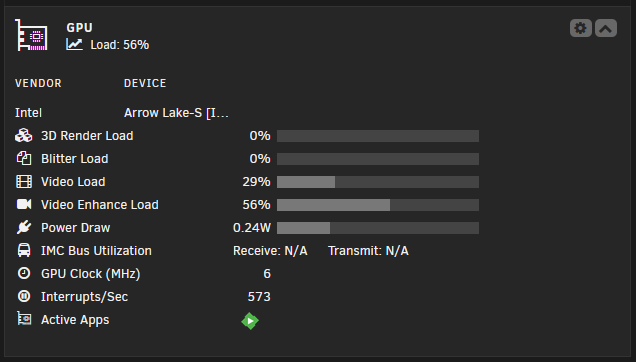The image size is (636, 362).
Task: Click the Power Draw plug icon
Action: coord(24,227)
